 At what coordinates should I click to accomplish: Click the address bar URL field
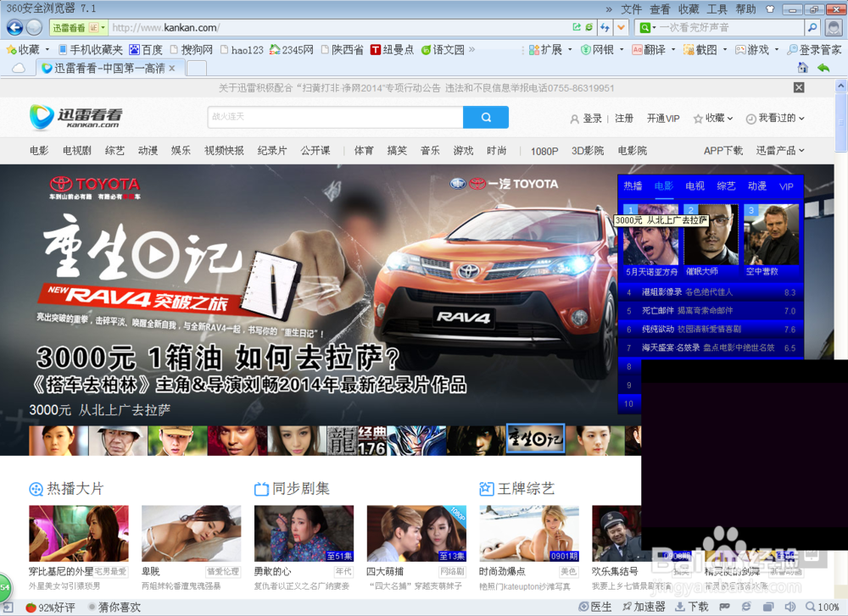point(338,28)
